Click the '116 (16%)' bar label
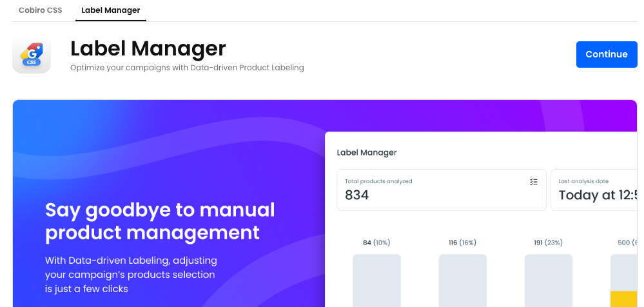644x307 pixels. pyautogui.click(x=462, y=243)
